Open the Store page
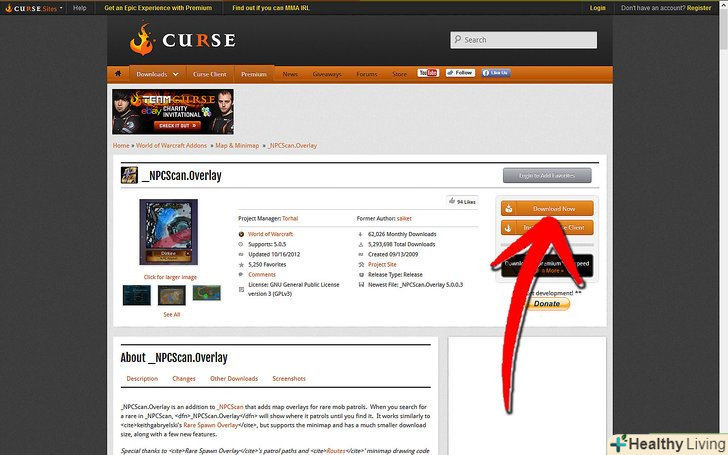 point(399,74)
